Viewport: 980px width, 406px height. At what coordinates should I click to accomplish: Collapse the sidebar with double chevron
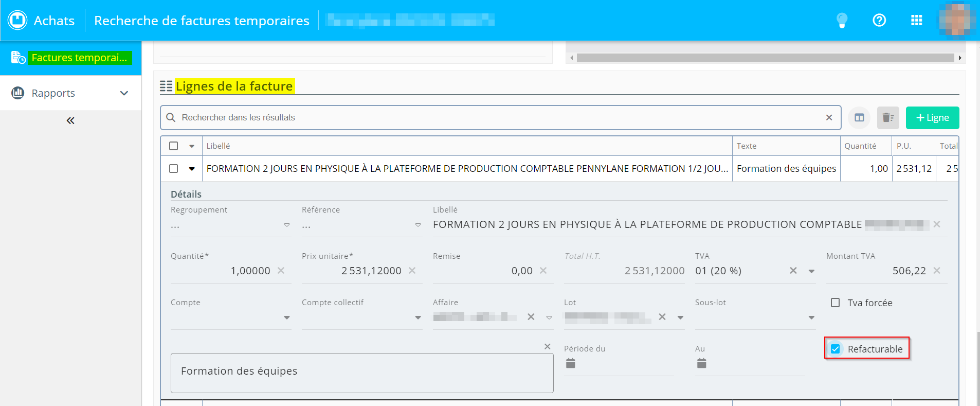pyautogui.click(x=70, y=120)
